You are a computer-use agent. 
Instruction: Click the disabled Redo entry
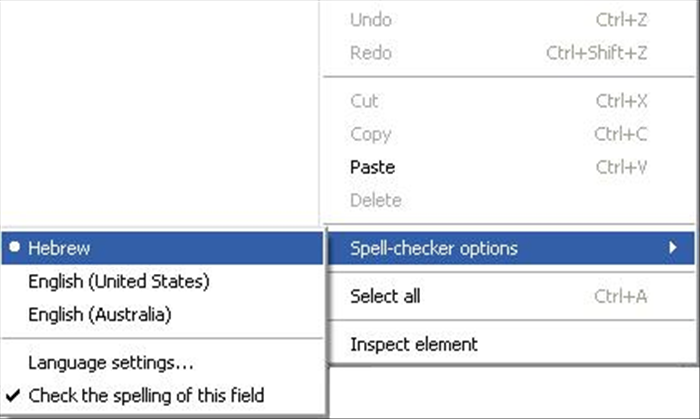click(x=371, y=53)
